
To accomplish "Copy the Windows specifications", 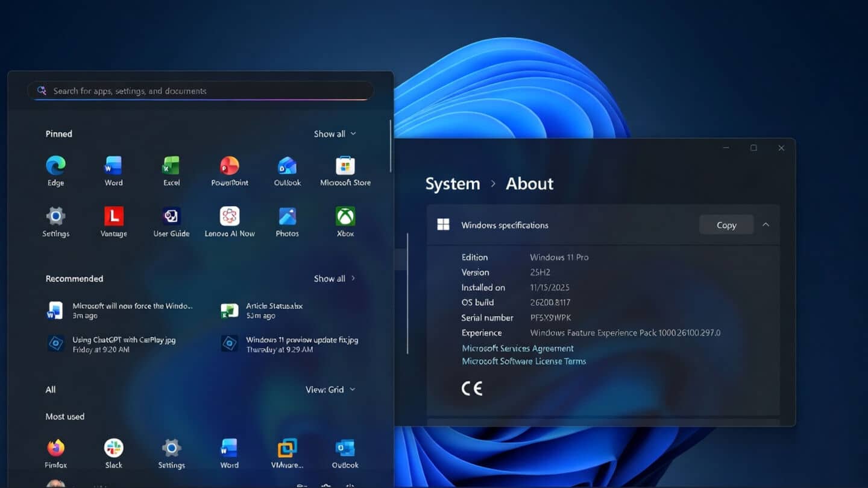I will click(x=726, y=225).
